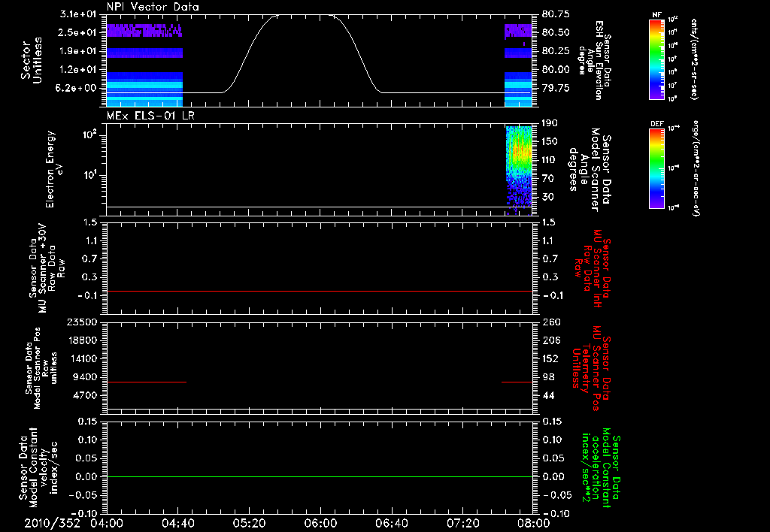Image resolution: width=770 pixels, height=532 pixels.
Task: Click the 23500 scanner position tick value
Action: click(82, 322)
